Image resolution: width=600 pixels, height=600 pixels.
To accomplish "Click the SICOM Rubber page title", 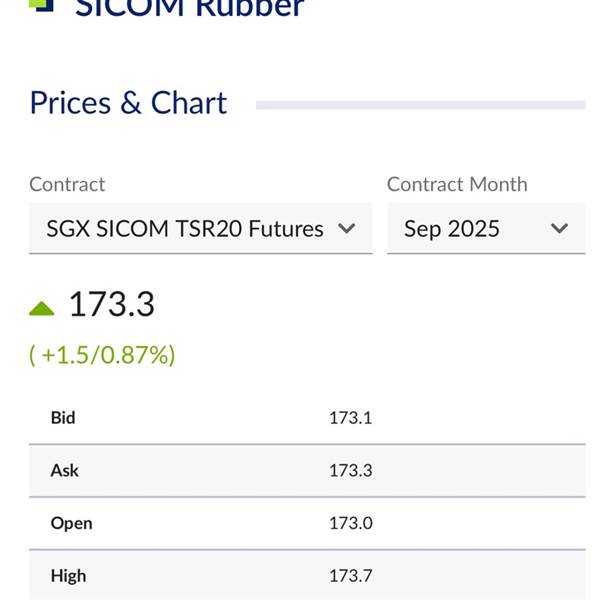I will pyautogui.click(x=190, y=8).
